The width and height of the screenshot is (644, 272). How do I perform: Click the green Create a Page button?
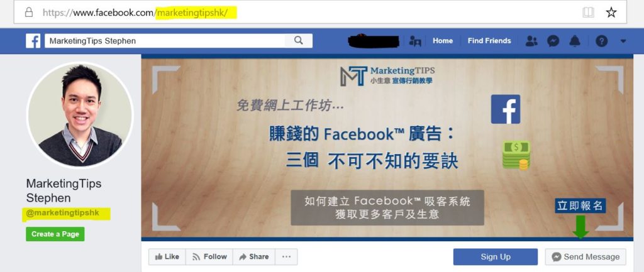tap(55, 234)
